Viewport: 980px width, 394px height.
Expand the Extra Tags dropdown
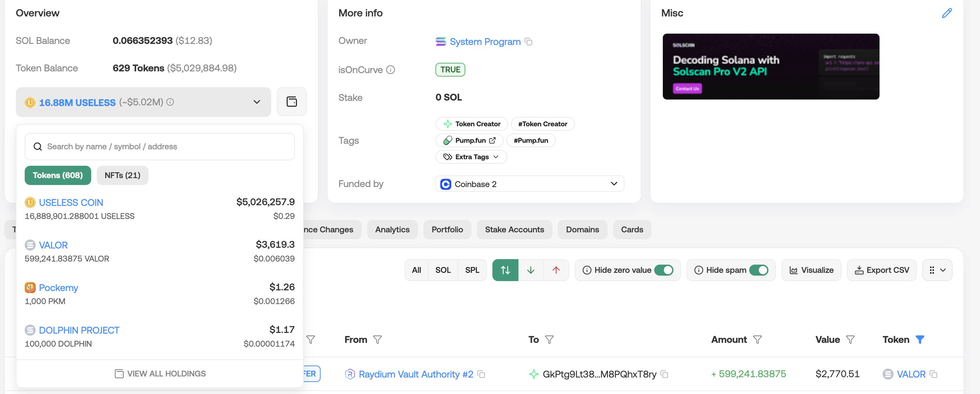pos(471,157)
